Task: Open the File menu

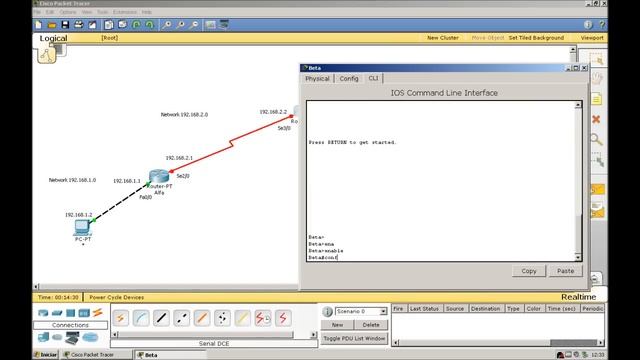Action: pos(37,12)
